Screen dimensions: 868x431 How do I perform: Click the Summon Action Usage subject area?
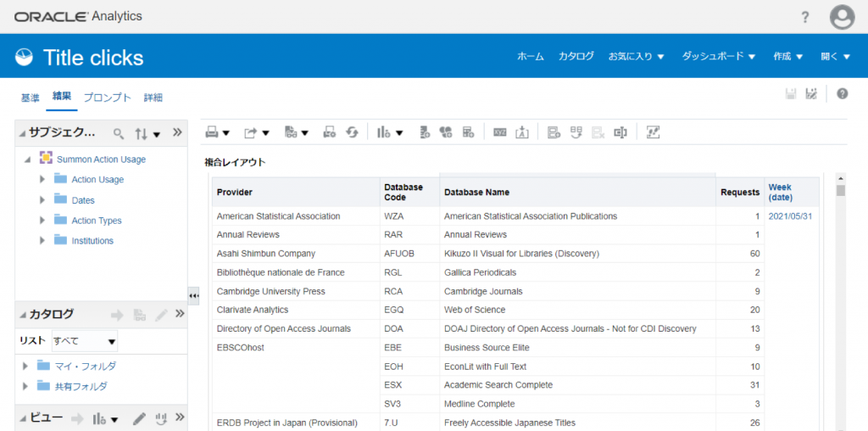(x=102, y=160)
